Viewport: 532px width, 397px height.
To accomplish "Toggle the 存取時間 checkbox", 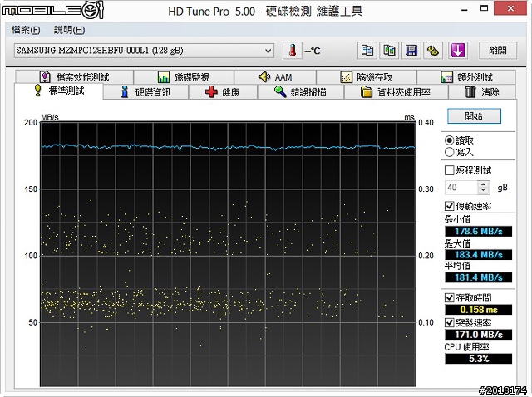I will click(449, 297).
